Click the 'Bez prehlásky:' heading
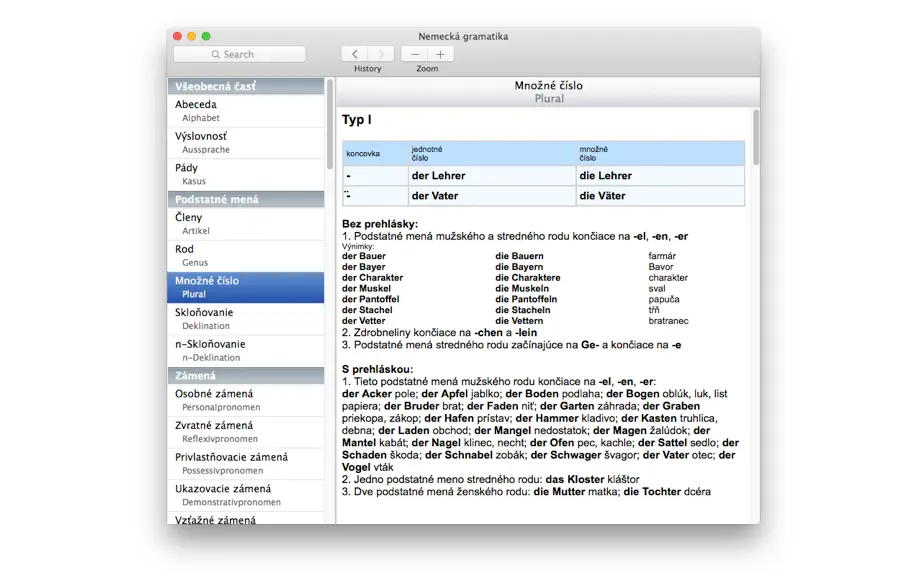The height and width of the screenshot is (576, 922). pos(380,224)
